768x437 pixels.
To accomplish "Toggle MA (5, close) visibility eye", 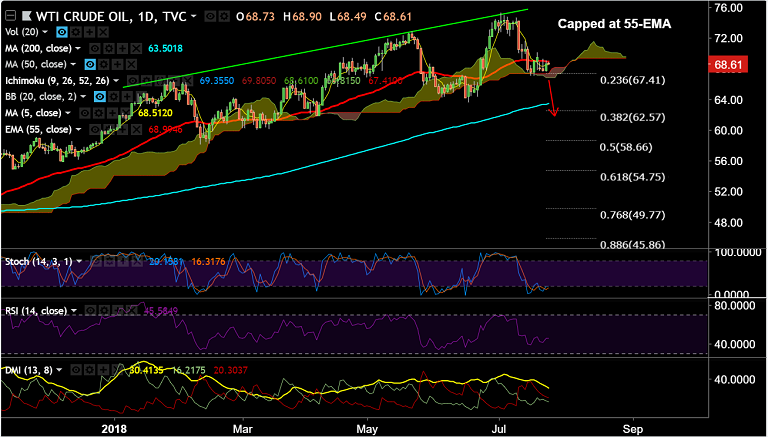I will click(x=85, y=113).
